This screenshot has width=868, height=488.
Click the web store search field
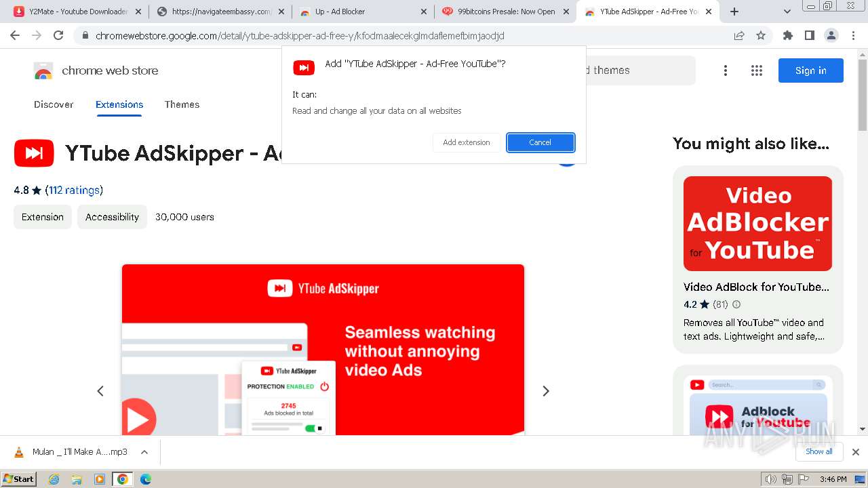click(641, 70)
